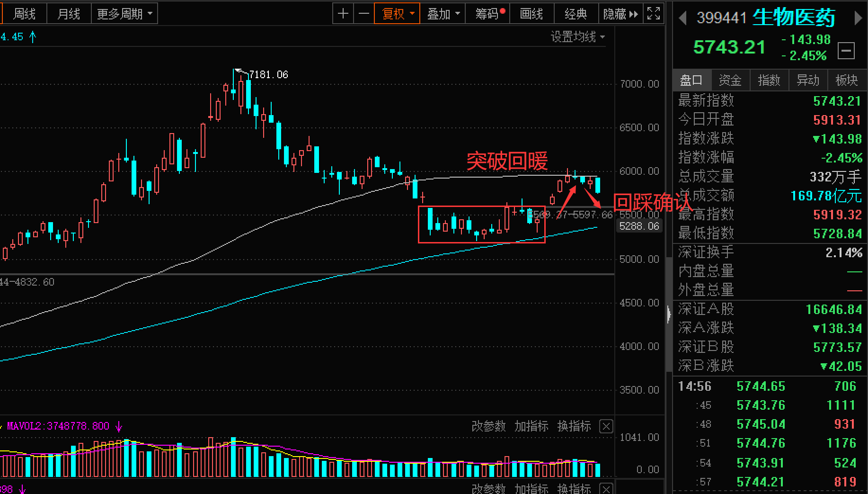Toggle the 筹码 chip distribution view

tap(489, 14)
